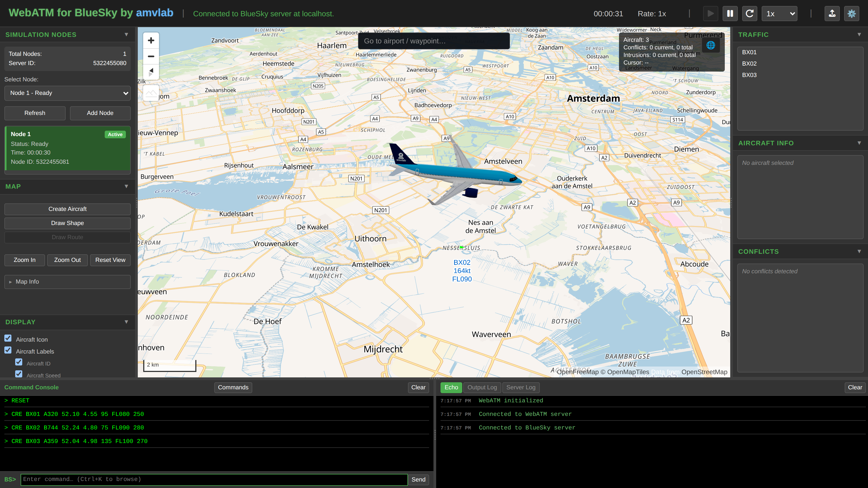The height and width of the screenshot is (488, 868).
Task: Click the CRE BX01 A320 command line
Action: (x=217, y=414)
